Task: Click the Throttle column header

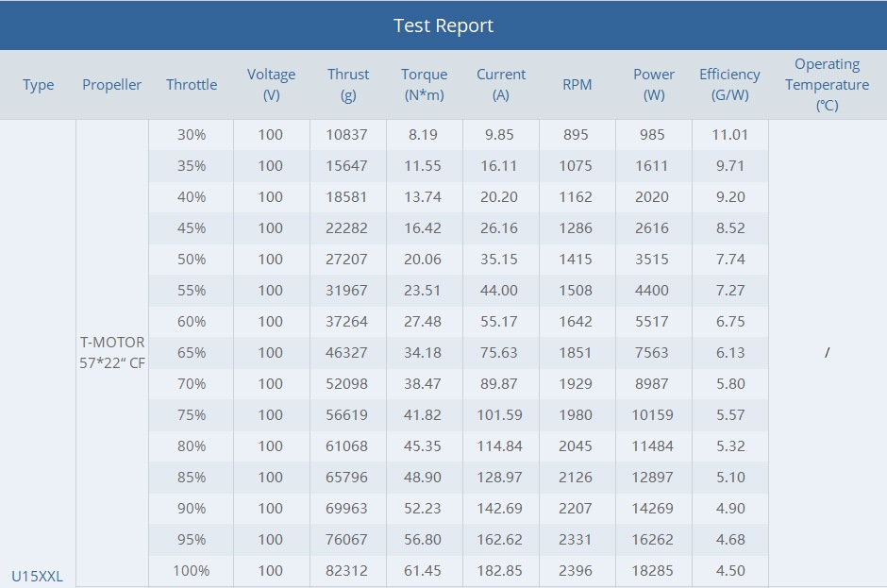Action: click(x=192, y=85)
